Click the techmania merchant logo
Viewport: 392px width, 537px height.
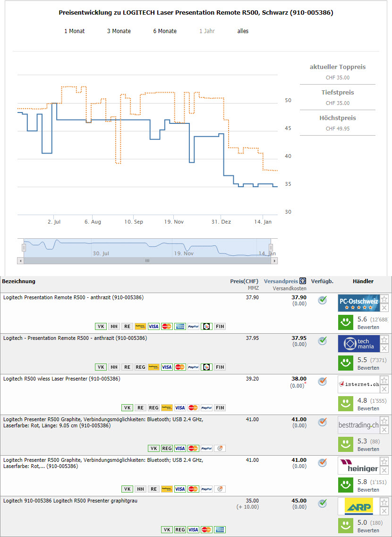click(358, 344)
